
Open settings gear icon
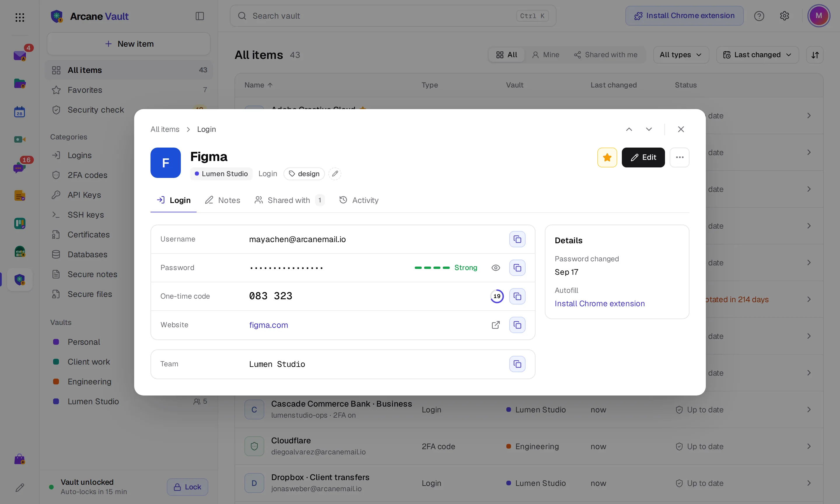point(784,16)
